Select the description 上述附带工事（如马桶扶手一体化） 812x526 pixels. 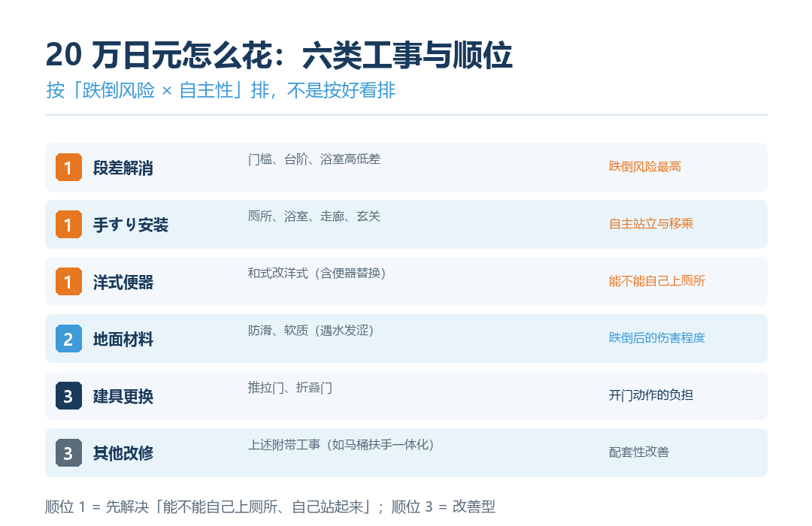click(341, 444)
